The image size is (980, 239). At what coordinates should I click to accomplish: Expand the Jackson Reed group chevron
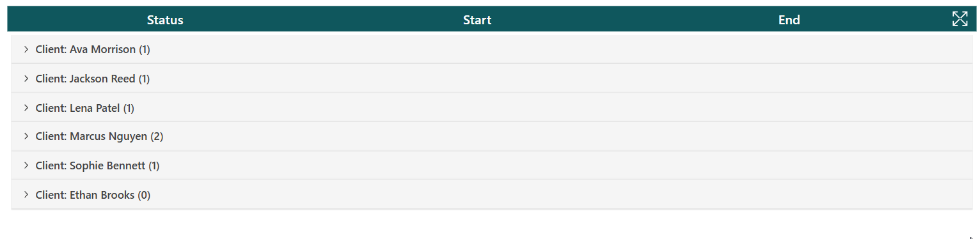tap(26, 79)
